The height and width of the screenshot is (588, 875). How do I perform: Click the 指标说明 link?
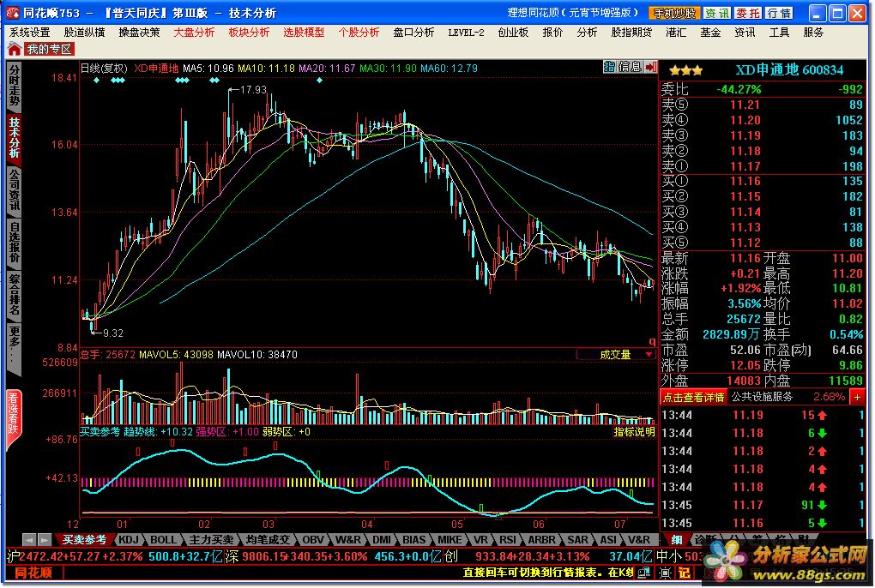point(634,432)
